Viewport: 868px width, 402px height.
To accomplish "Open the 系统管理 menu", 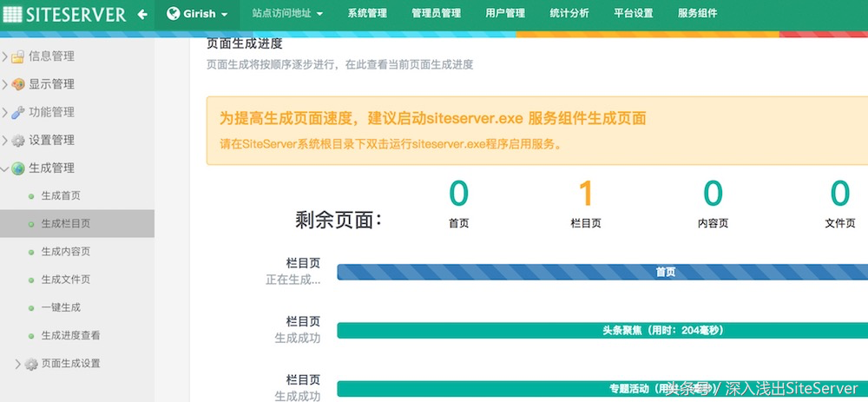I will click(x=367, y=14).
